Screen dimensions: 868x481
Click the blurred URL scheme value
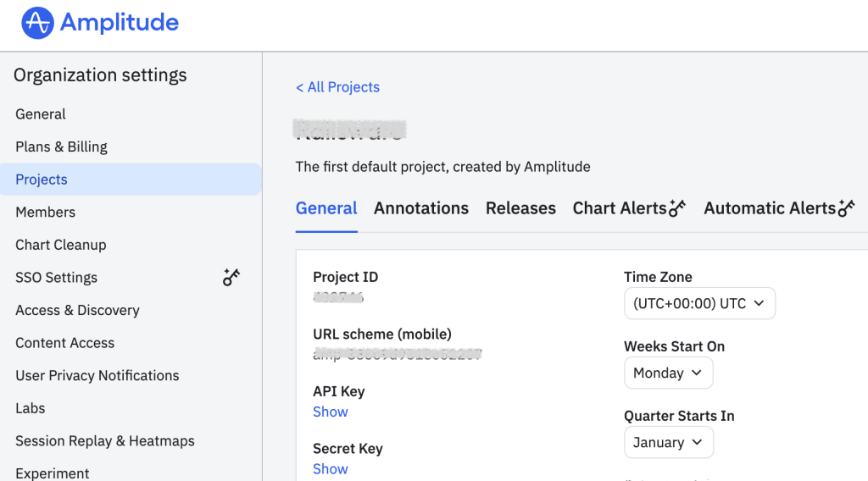coord(398,354)
